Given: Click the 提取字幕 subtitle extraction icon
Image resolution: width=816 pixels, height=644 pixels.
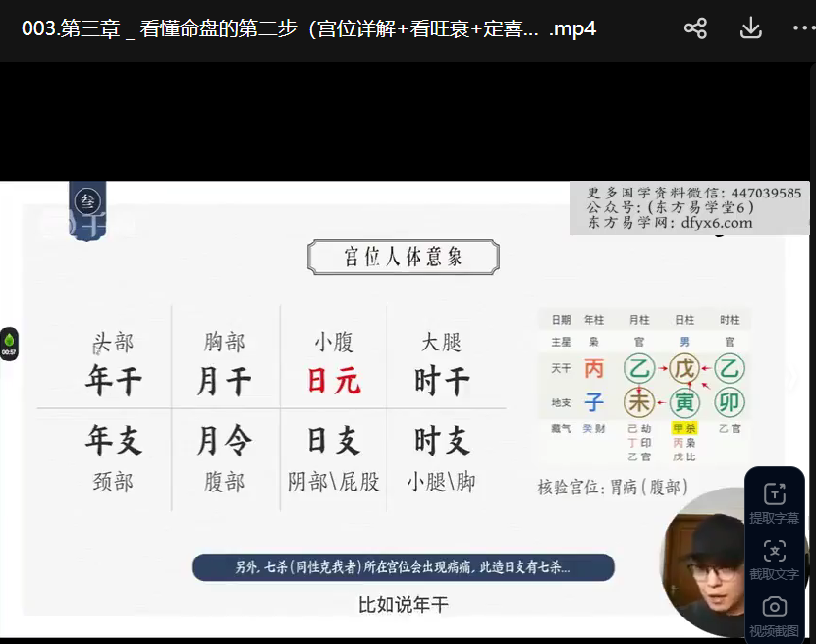Looking at the screenshot, I should coord(774,502).
